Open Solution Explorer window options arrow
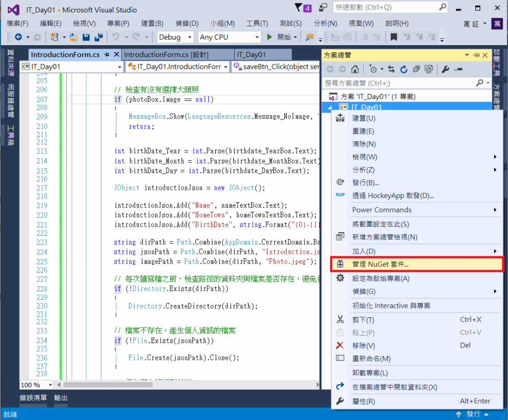Viewport: 508px width, 420px height. (x=467, y=55)
